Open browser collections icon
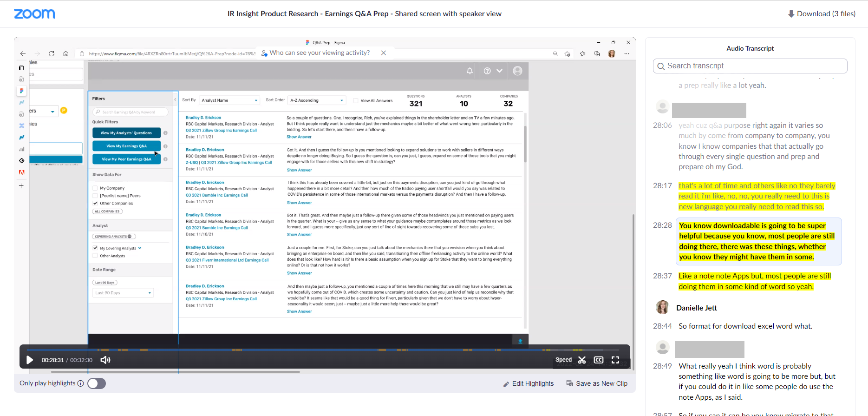Screen dimensions: 868x416 coord(597,53)
